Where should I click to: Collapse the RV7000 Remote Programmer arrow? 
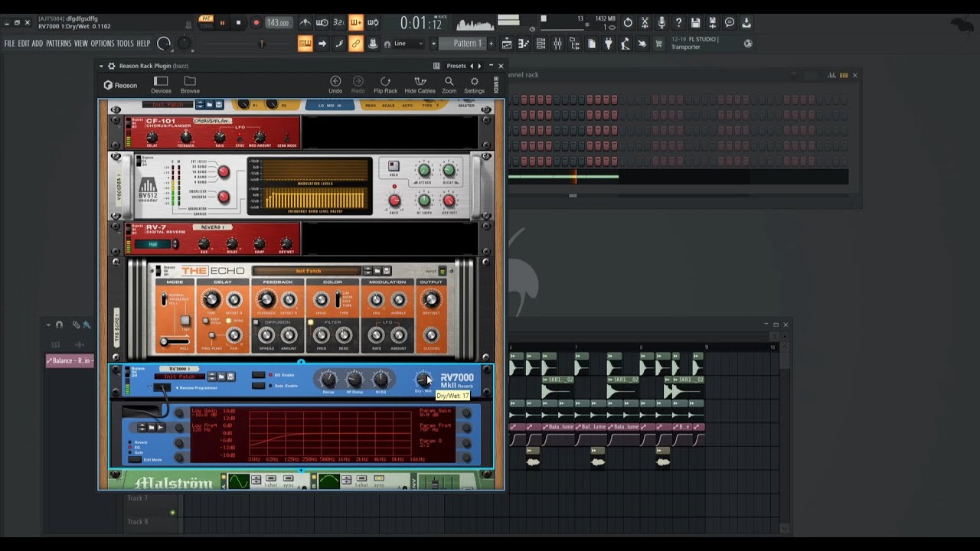pyautogui.click(x=149, y=387)
